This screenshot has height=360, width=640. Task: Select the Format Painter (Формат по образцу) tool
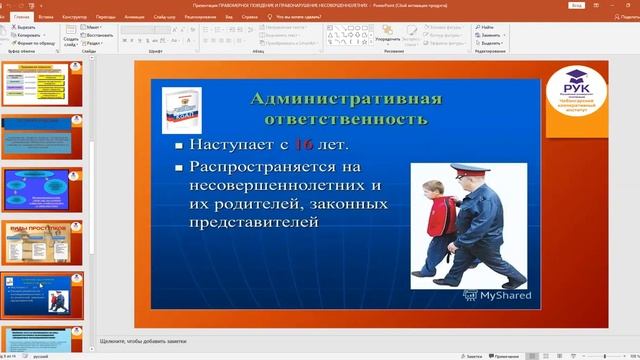(33, 43)
